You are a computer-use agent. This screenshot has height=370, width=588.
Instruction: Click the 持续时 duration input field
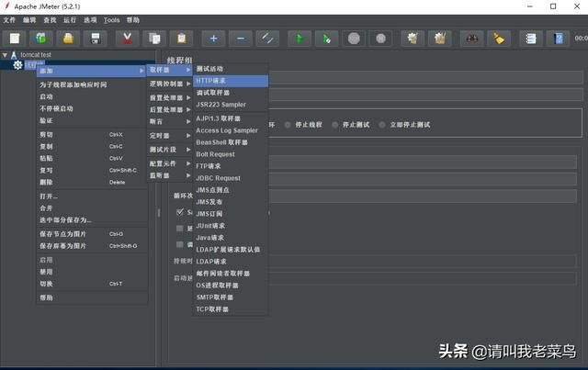click(x=423, y=261)
